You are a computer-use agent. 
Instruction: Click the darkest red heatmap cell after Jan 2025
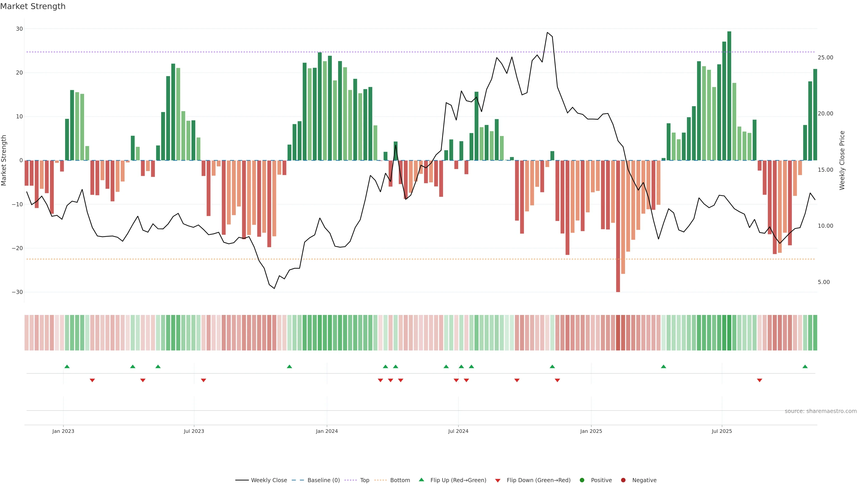[x=618, y=333]
